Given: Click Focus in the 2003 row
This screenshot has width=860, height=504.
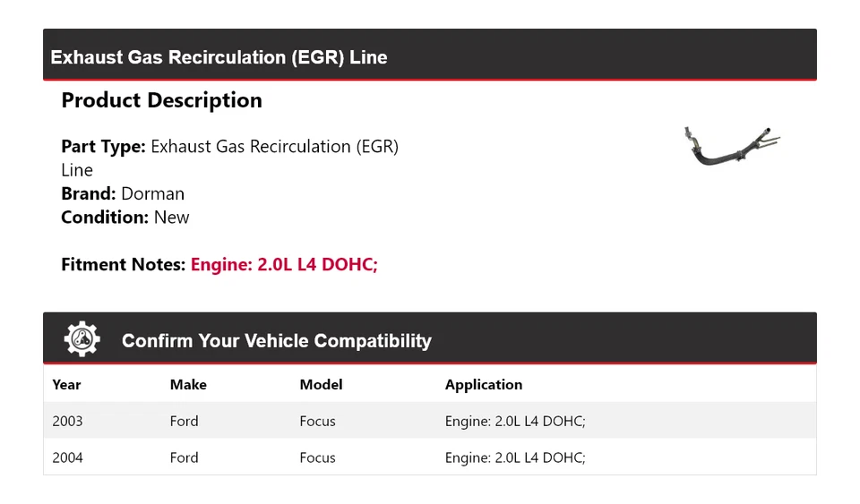Looking at the screenshot, I should tap(317, 421).
